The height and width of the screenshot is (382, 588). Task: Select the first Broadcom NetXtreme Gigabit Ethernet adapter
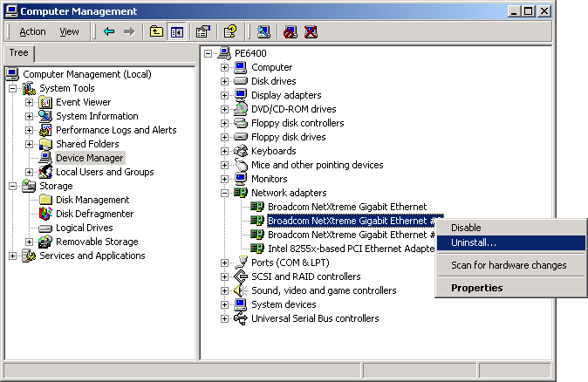347,207
